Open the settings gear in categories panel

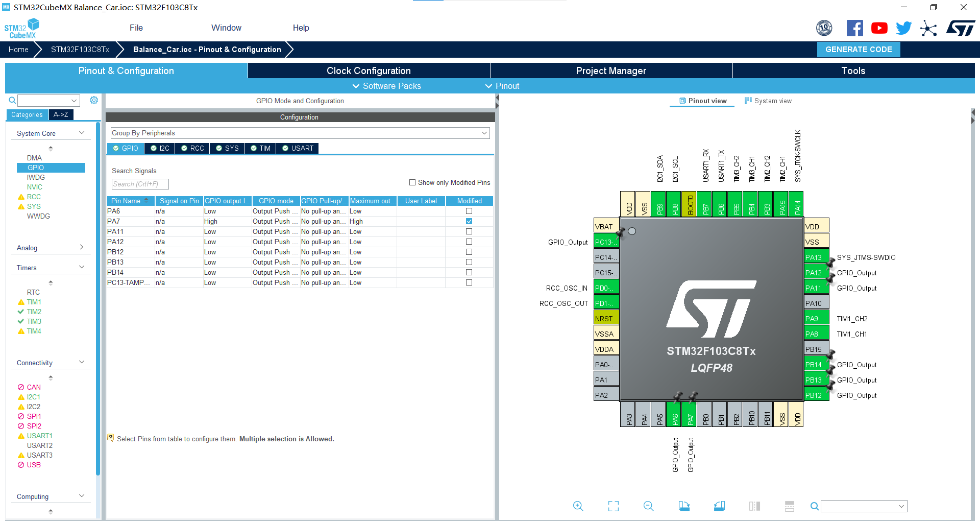(94, 100)
